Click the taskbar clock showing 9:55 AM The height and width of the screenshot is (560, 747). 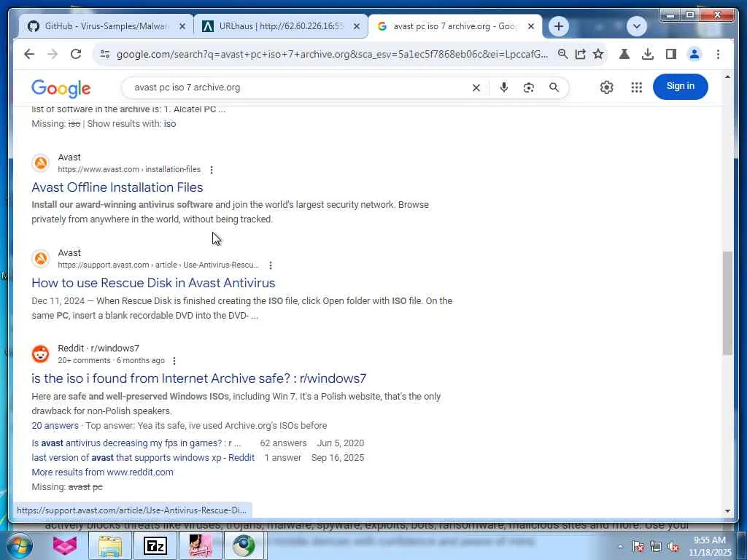coord(709,546)
